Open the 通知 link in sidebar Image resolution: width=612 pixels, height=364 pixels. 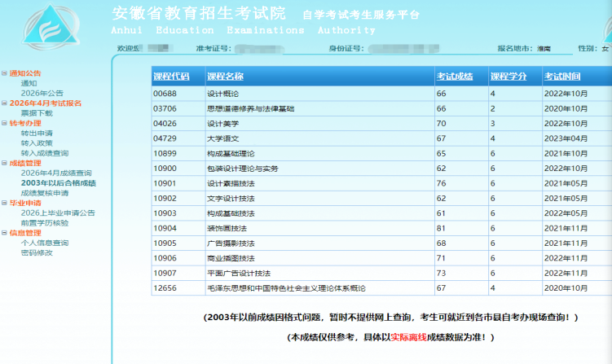[29, 83]
